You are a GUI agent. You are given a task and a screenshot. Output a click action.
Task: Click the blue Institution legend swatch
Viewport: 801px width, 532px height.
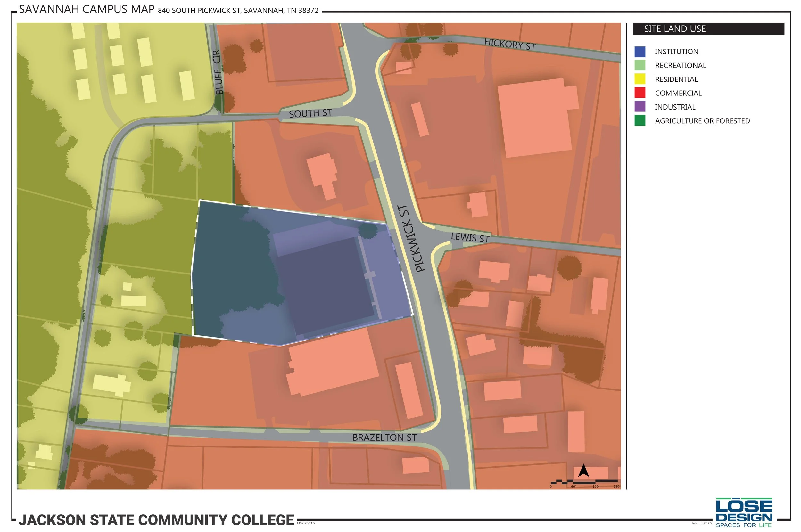pos(640,52)
